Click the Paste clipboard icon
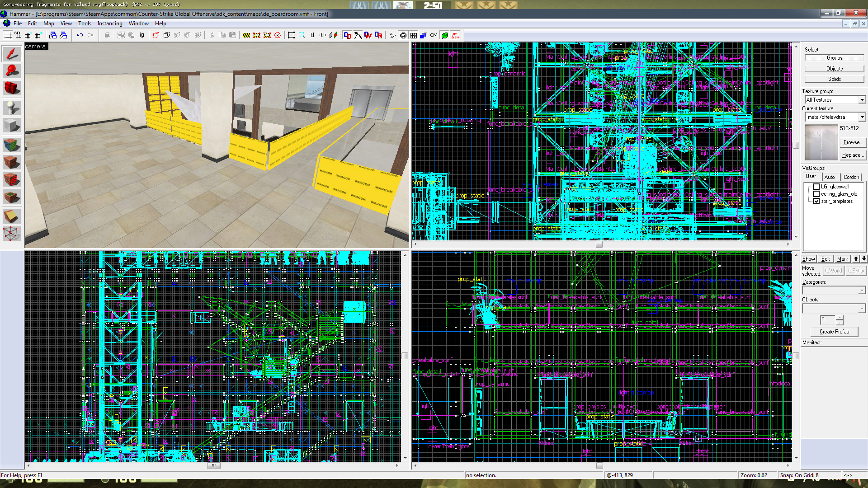Screen dimensions: 868x488 pyautogui.click(x=232, y=35)
